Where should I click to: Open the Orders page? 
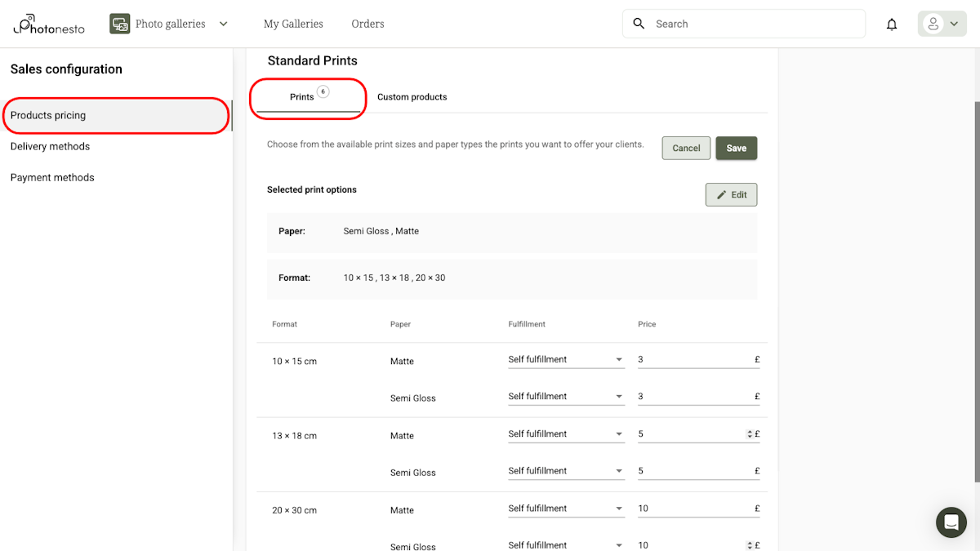coord(367,24)
